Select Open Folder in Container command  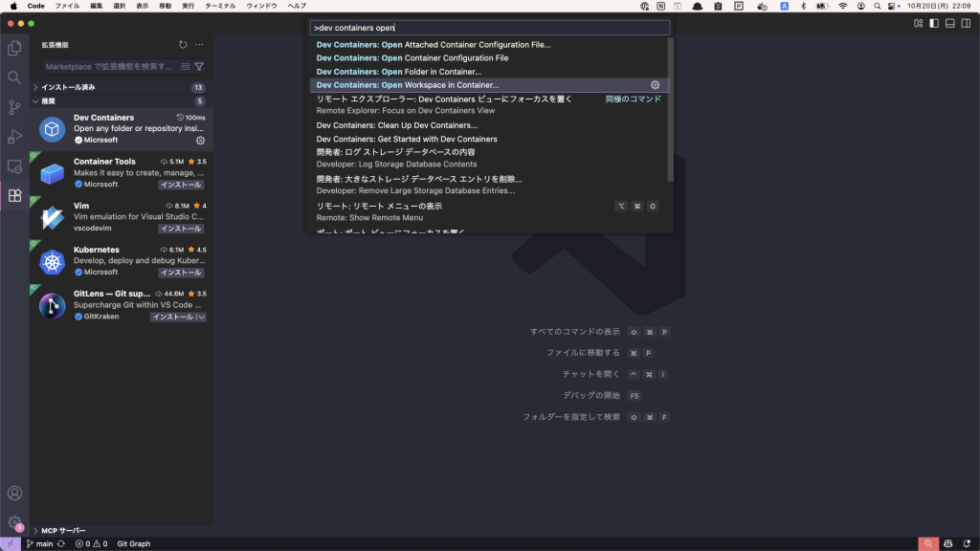coord(399,72)
